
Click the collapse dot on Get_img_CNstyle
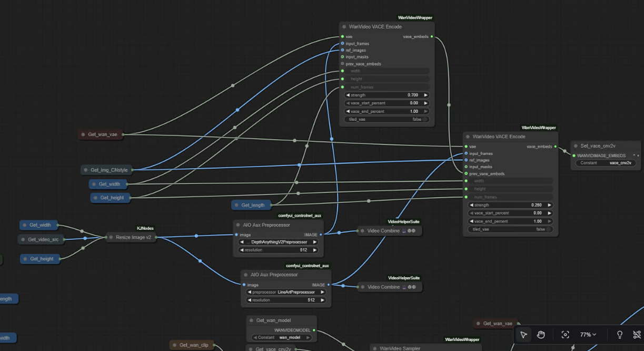[x=86, y=170]
